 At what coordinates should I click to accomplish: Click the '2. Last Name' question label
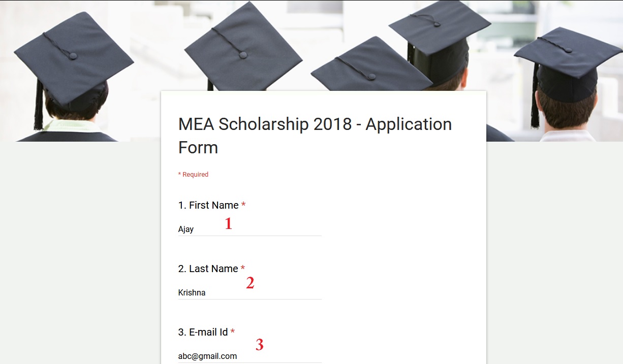(x=208, y=269)
